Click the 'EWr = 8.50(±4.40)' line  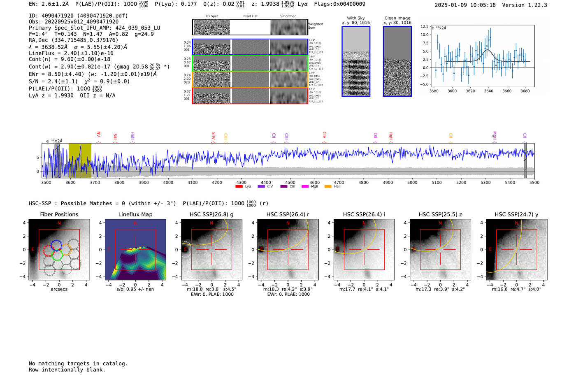93,74
